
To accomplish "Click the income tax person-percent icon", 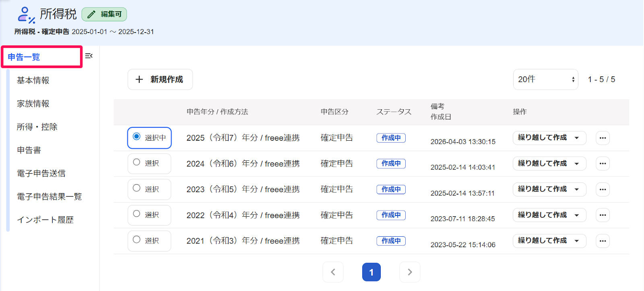I will (x=26, y=15).
